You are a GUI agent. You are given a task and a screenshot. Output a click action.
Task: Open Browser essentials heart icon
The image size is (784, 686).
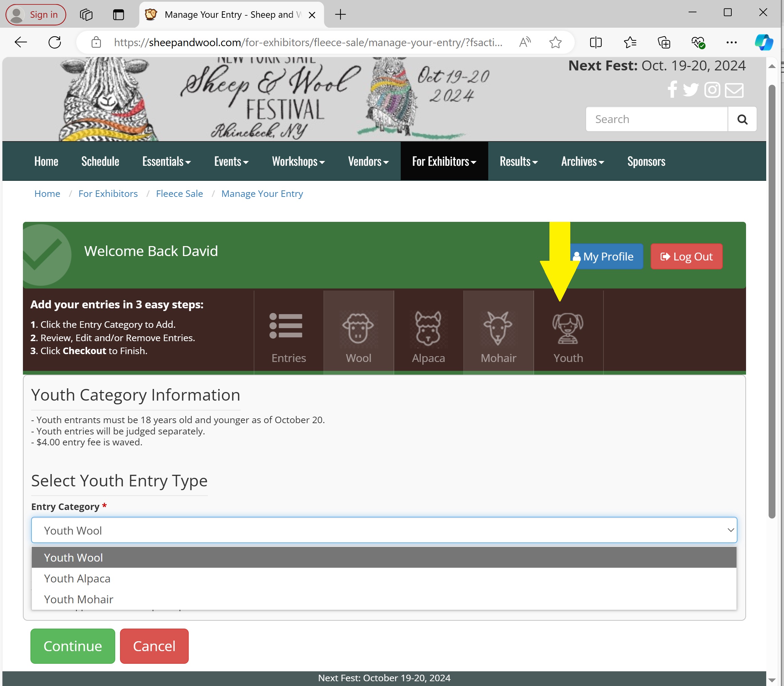[698, 42]
